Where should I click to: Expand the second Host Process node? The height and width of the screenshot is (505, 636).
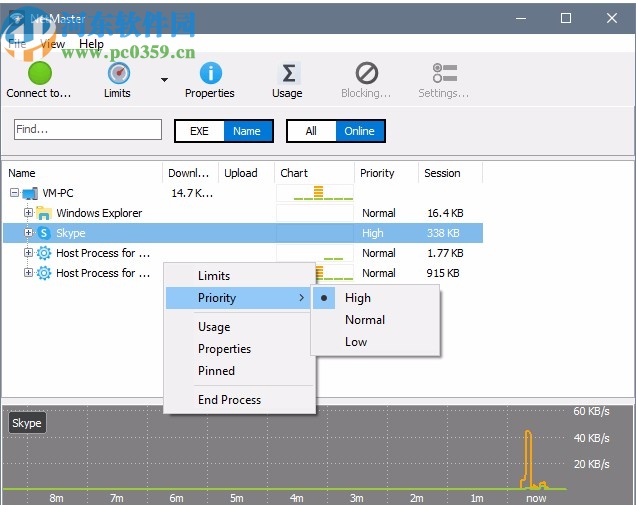click(28, 272)
